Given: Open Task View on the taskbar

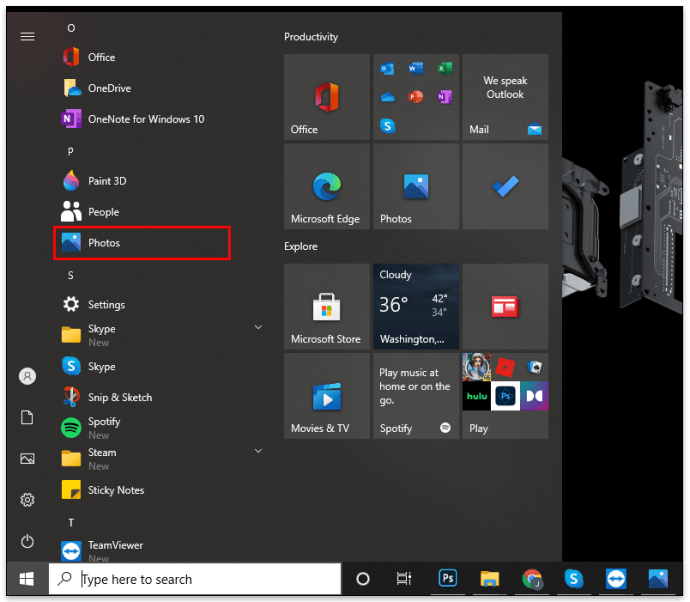Looking at the screenshot, I should click(x=404, y=579).
